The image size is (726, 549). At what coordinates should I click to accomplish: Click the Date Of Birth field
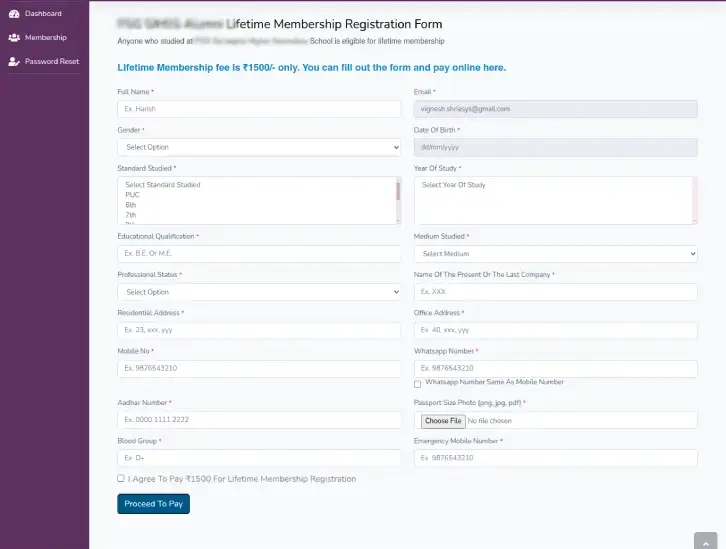(556, 147)
